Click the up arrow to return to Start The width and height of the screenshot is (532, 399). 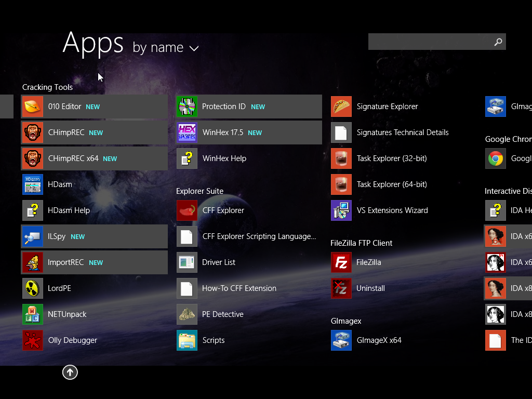70,372
